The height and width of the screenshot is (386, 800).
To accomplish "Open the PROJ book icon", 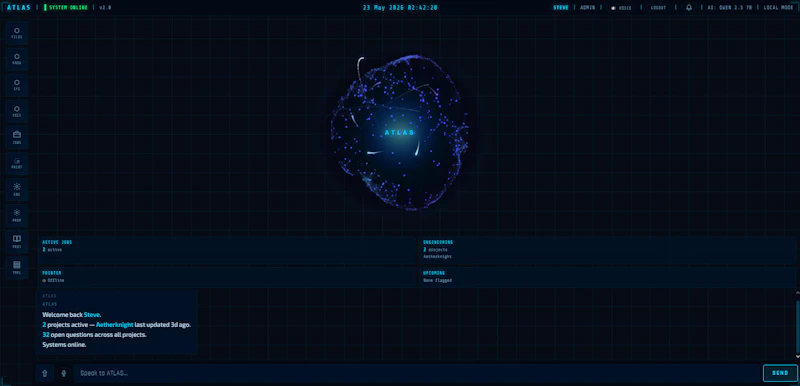I will click(x=17, y=242).
